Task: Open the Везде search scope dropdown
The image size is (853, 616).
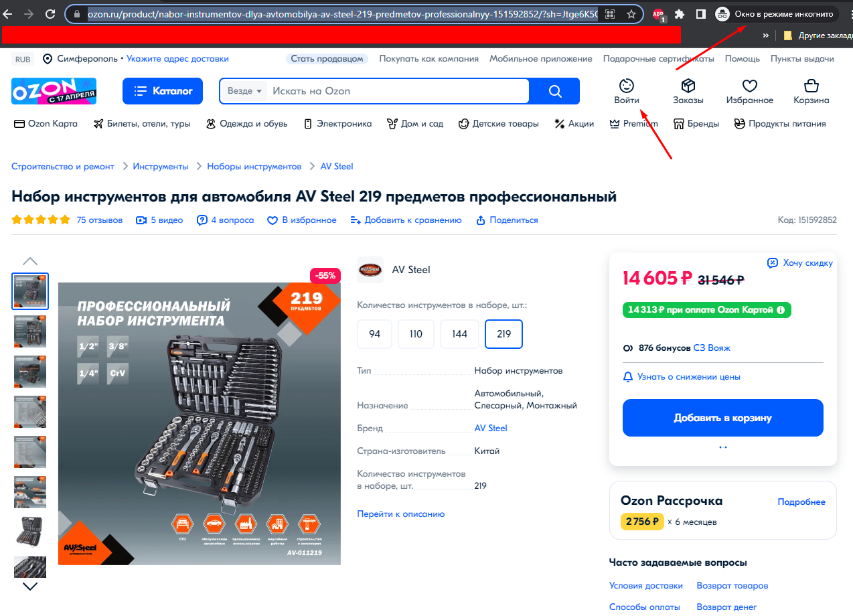Action: (244, 91)
